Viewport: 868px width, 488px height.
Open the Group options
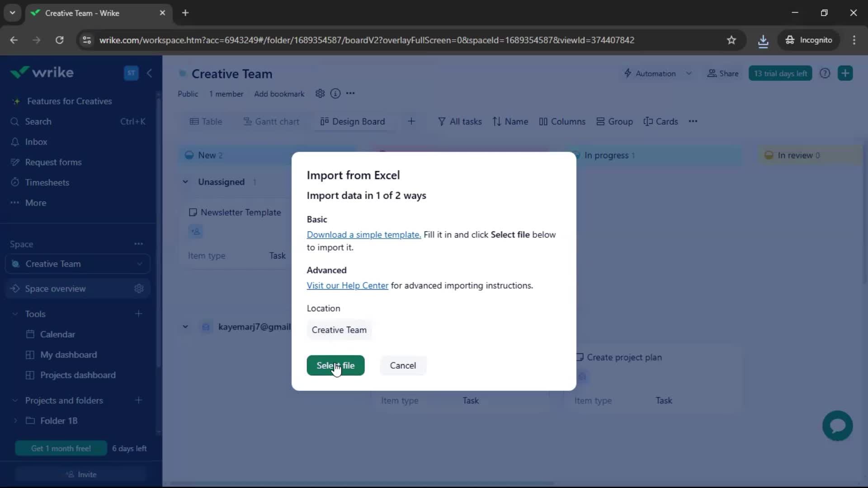(614, 122)
